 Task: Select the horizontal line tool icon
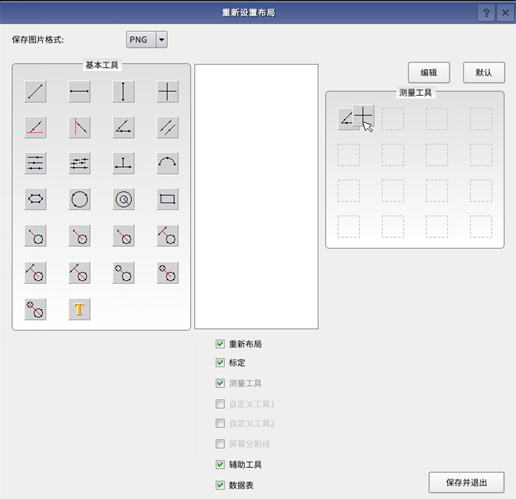(79, 91)
